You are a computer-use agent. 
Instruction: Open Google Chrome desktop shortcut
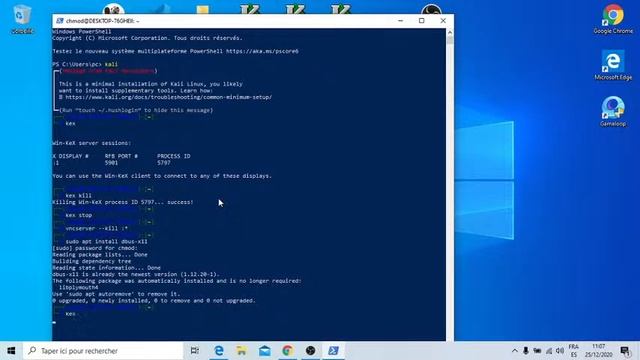[x=613, y=19]
